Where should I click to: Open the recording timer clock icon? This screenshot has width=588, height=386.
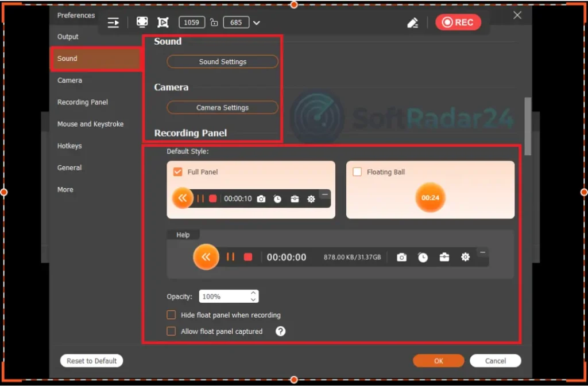[x=423, y=257]
